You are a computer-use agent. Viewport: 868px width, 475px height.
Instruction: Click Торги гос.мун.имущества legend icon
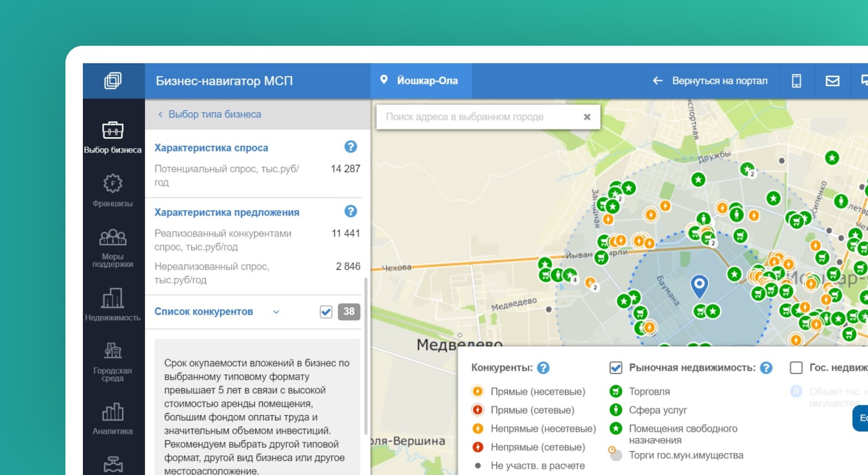click(615, 454)
